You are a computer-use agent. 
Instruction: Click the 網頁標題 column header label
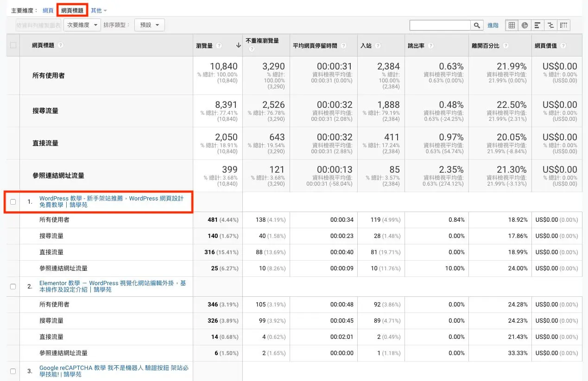click(x=43, y=45)
